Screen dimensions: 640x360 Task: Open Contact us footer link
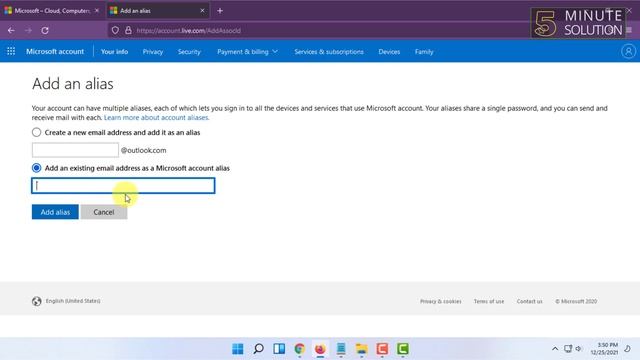[529, 301]
